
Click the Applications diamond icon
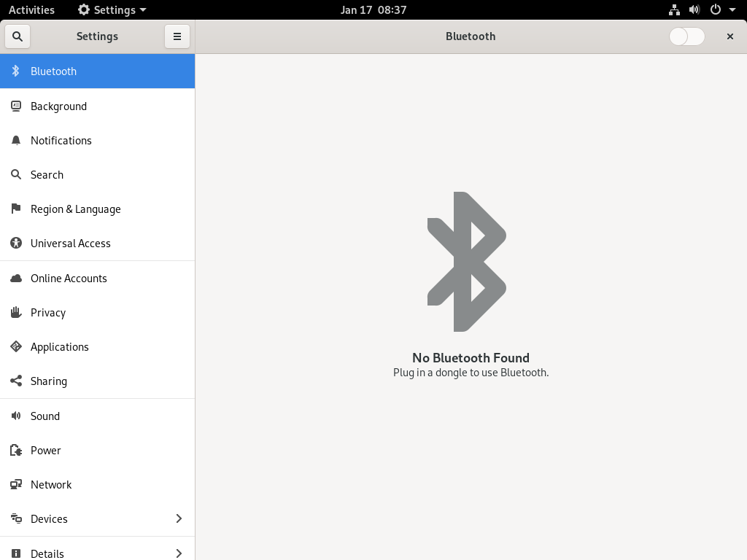[16, 346]
